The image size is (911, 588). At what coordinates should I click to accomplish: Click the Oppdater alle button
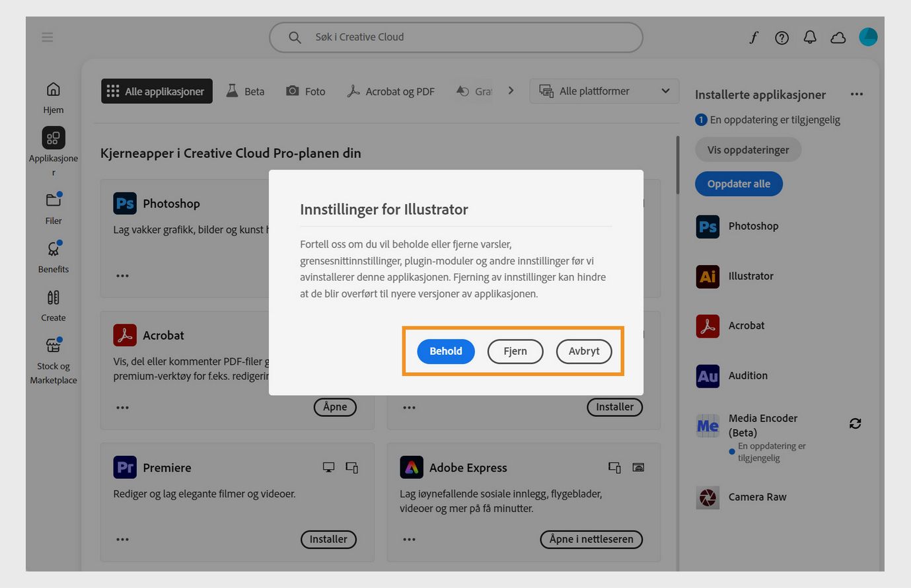tap(739, 184)
